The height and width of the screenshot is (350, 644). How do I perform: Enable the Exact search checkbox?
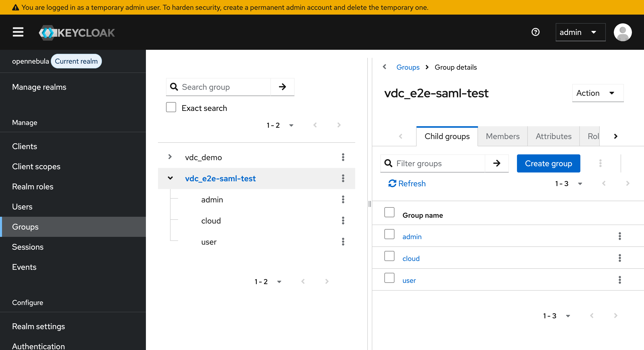(x=171, y=107)
